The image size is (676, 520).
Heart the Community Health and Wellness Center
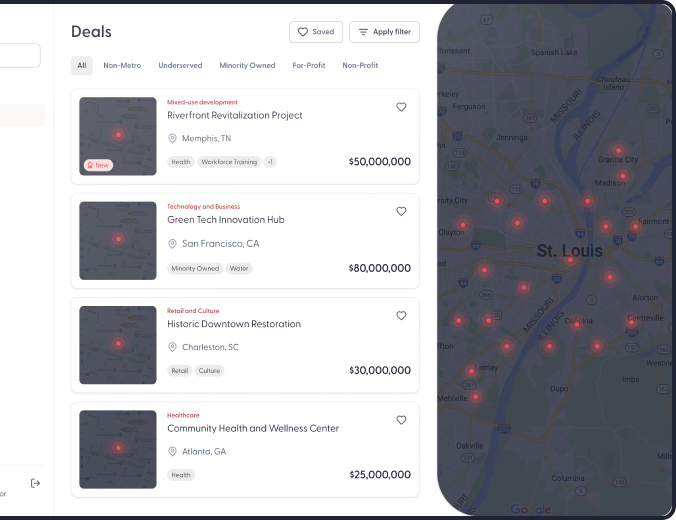(x=401, y=420)
